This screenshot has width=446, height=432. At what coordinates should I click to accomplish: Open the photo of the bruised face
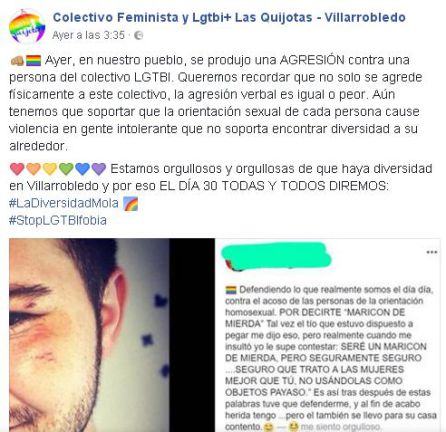(x=89, y=335)
